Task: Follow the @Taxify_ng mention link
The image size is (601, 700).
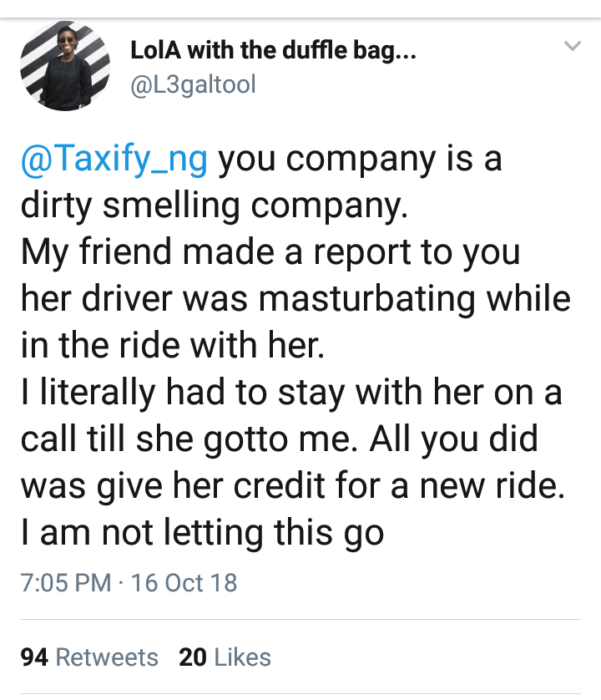Action: [114, 159]
